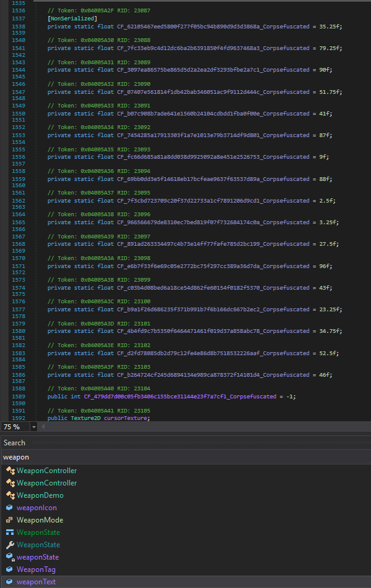
Task: Select the weaponIcon search result
Action: [36, 508]
